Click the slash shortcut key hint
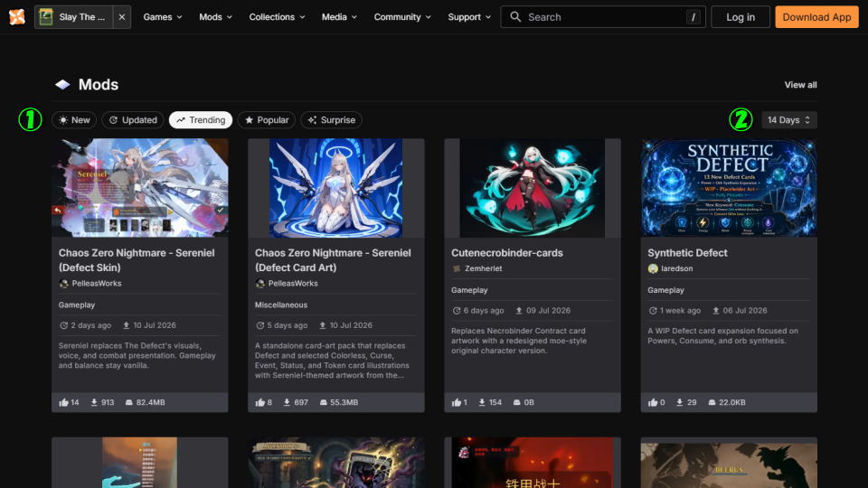 click(693, 17)
